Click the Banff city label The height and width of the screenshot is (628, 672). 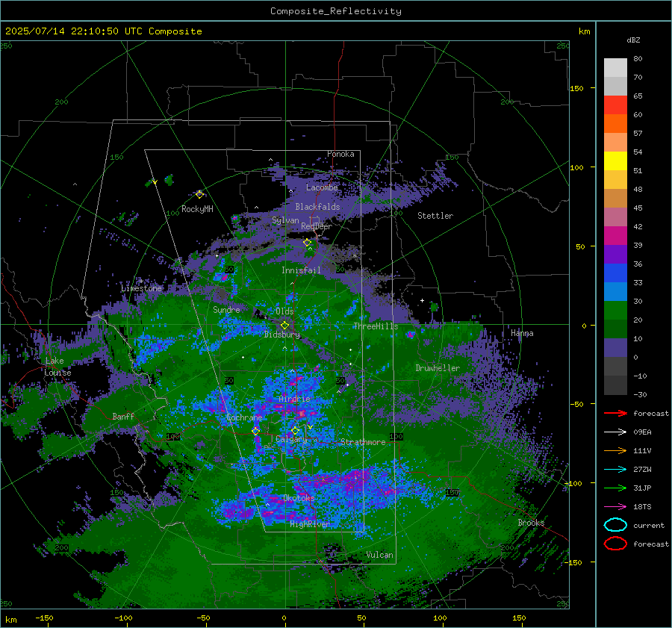123,417
